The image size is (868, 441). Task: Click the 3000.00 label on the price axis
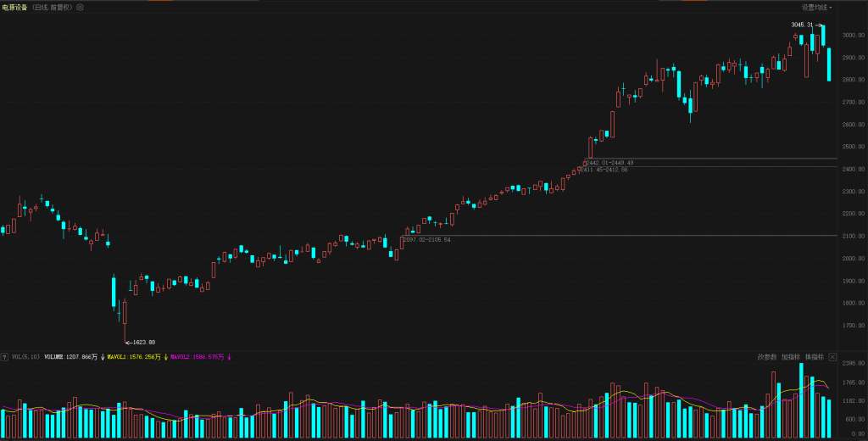tap(853, 35)
